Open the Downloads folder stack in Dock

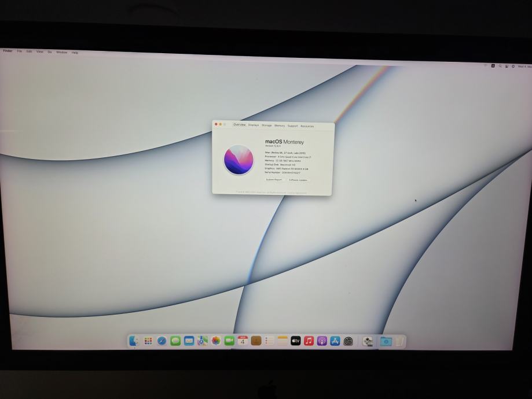(x=386, y=341)
